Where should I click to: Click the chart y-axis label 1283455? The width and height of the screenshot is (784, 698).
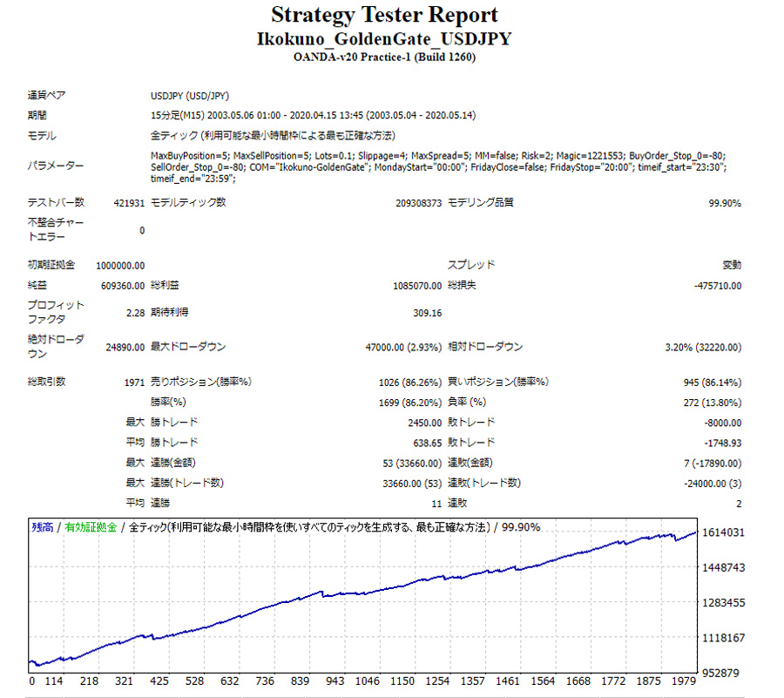click(724, 602)
